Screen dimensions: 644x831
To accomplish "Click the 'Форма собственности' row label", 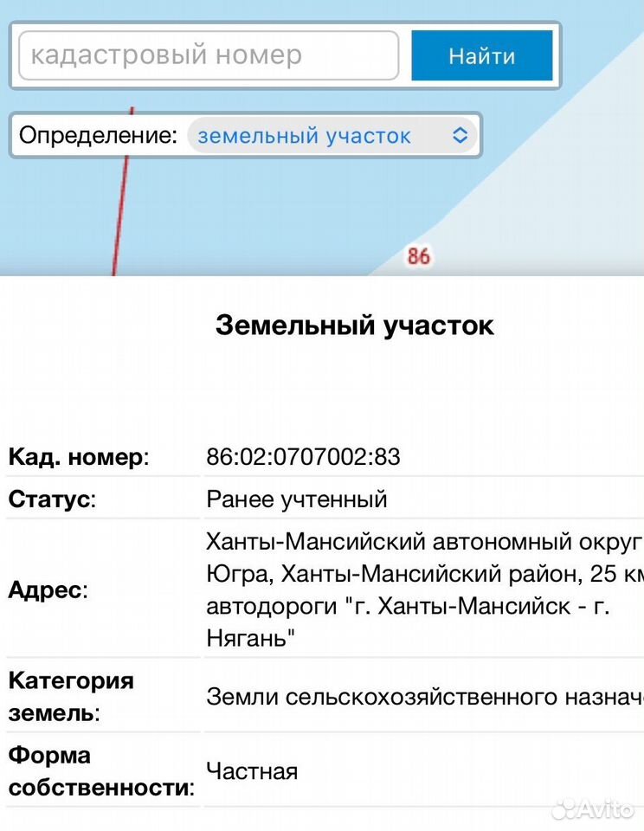I will click(x=102, y=771).
